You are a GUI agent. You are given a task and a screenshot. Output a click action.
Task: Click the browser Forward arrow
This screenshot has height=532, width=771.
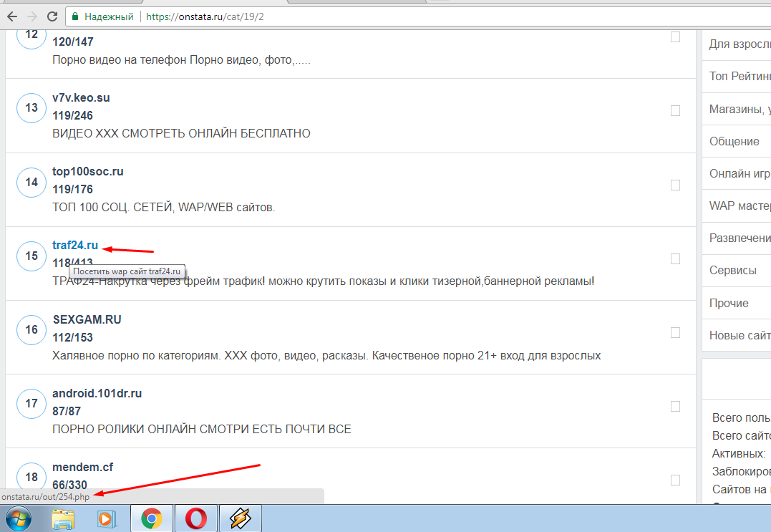click(32, 16)
